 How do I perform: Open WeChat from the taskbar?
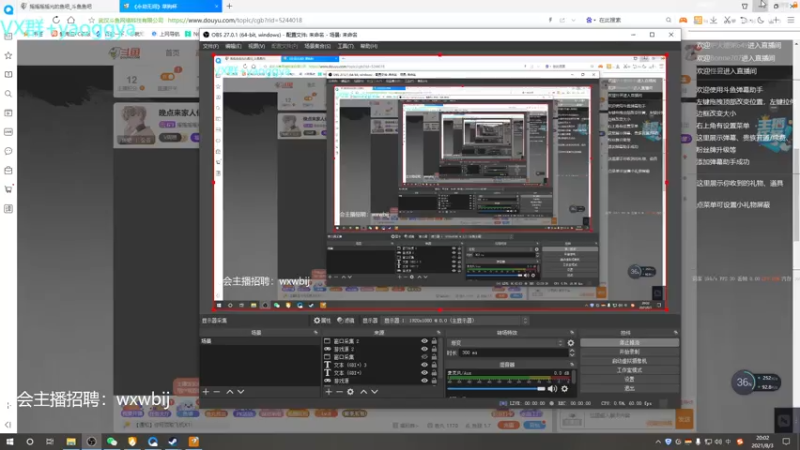pyautogui.click(x=112, y=442)
